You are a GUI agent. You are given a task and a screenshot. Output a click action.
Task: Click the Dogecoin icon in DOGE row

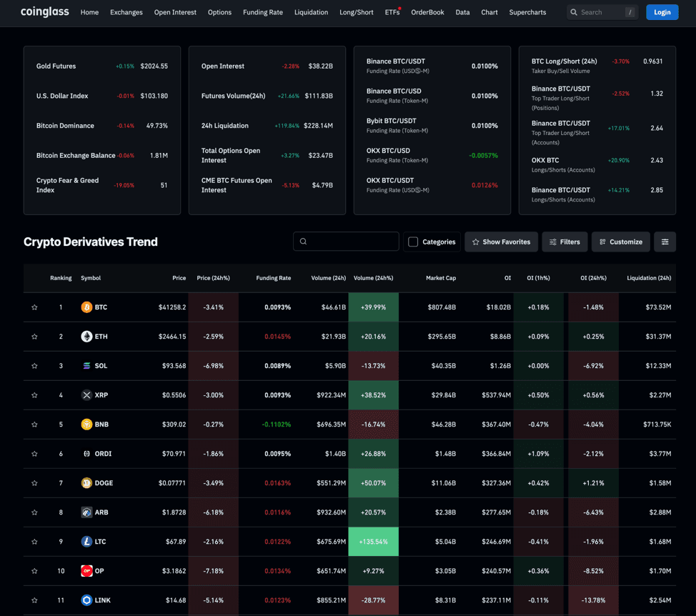tap(86, 483)
